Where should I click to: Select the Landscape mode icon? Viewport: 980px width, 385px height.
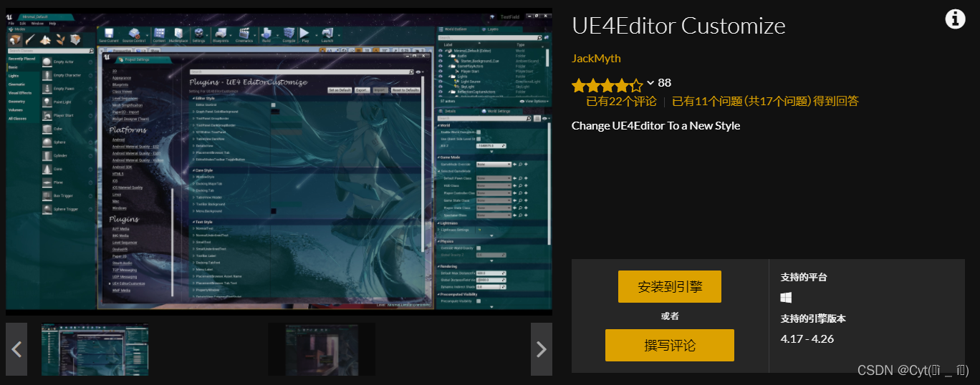pos(45,39)
